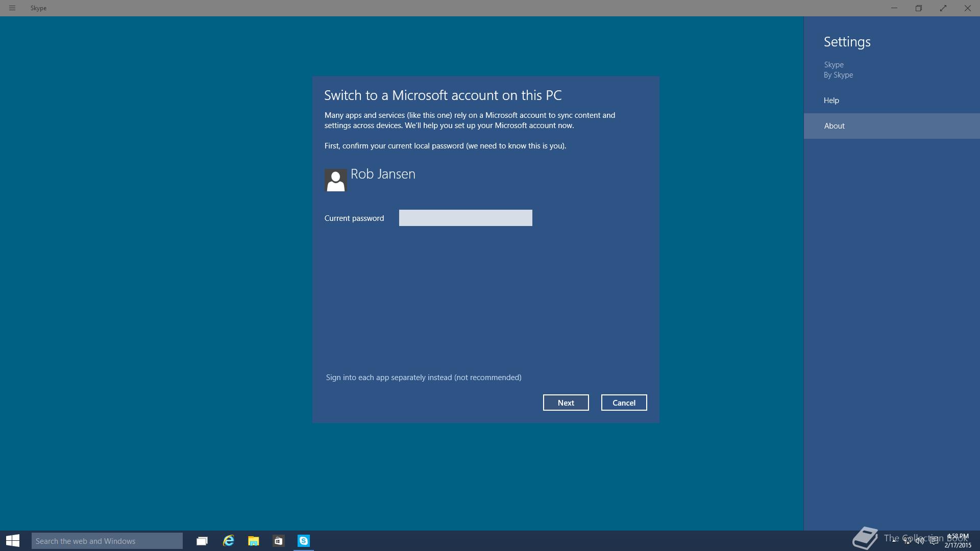Open About in the Settings pane

point(892,126)
